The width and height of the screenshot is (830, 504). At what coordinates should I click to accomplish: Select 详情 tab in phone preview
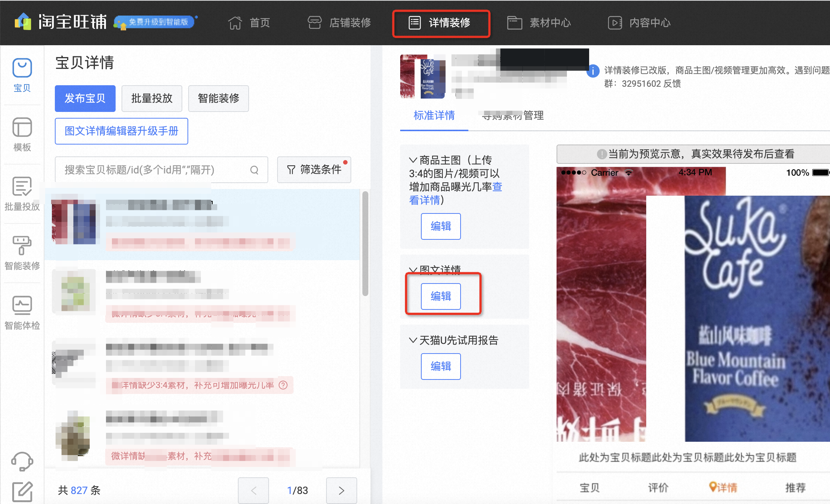pyautogui.click(x=723, y=487)
